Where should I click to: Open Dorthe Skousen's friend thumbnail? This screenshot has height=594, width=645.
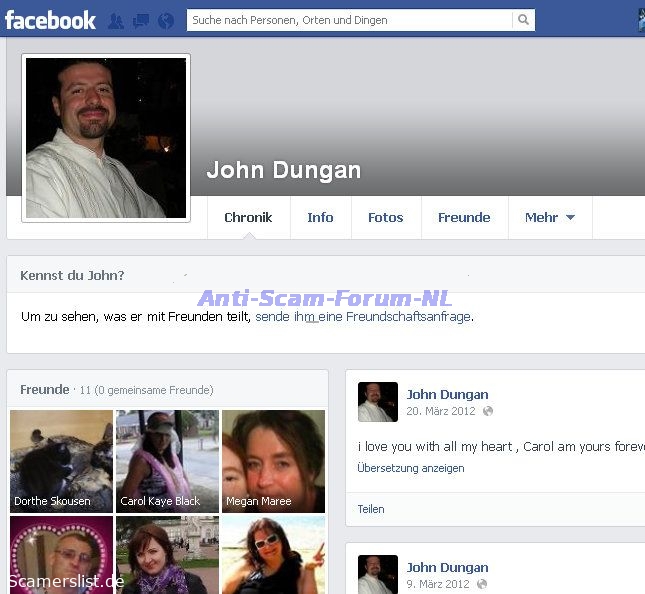point(61,460)
